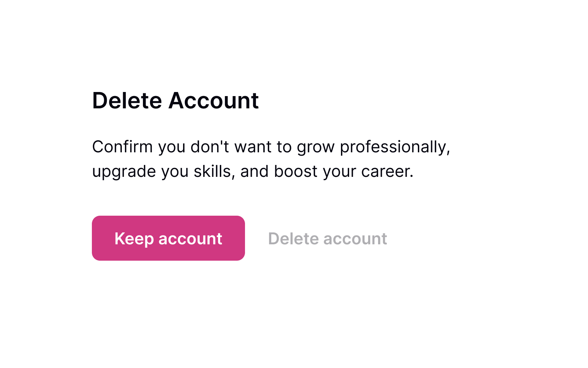
Task: Click the gray Delete account link
Action: click(327, 239)
